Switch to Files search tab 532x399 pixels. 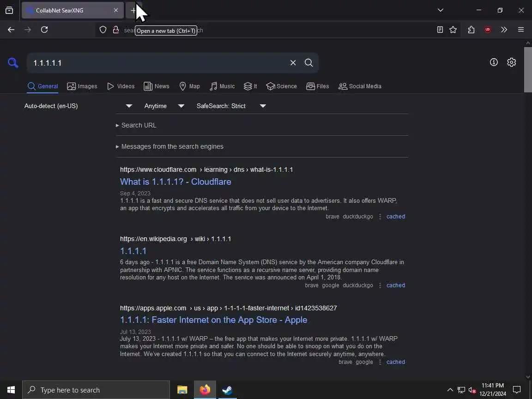click(318, 86)
